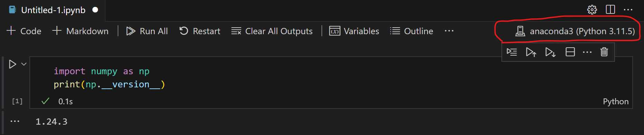This screenshot has width=644, height=135.
Task: Open editor more actions menu
Action: pos(628,10)
